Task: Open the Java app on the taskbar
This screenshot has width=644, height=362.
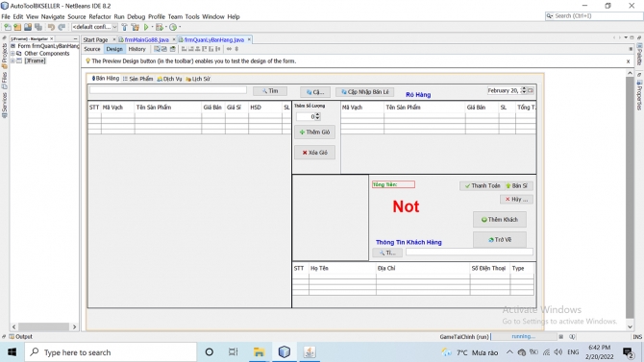Action: click(310, 352)
